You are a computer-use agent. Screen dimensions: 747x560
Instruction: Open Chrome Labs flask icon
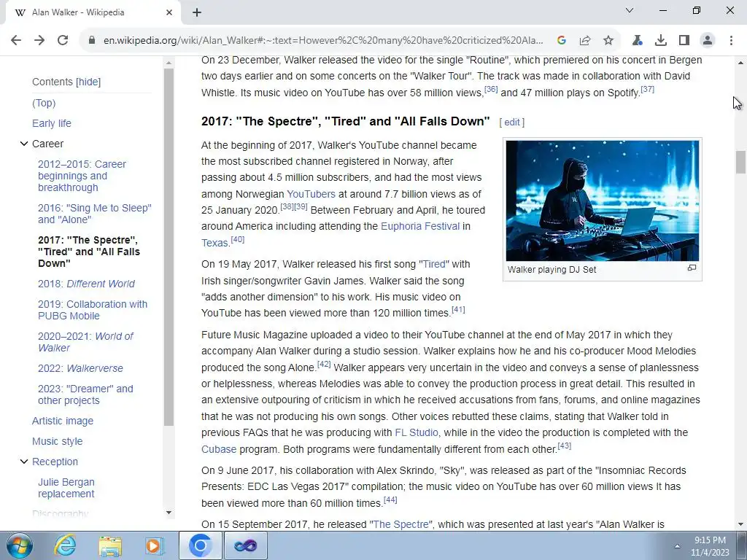(x=637, y=41)
